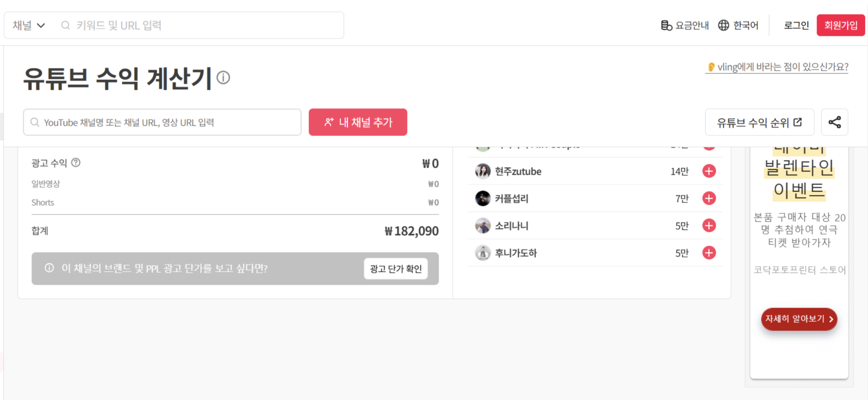Click the 광고 단가 확인 button
The height and width of the screenshot is (400, 868).
396,269
